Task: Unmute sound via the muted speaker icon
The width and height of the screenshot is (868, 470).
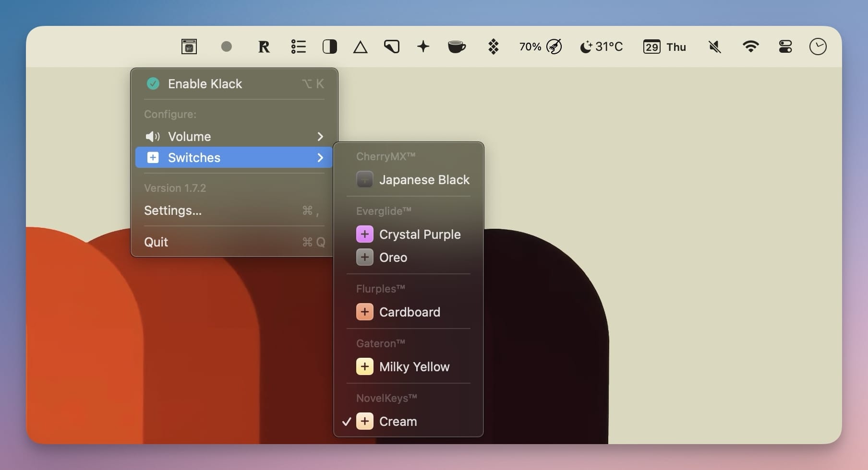Action: pos(715,47)
